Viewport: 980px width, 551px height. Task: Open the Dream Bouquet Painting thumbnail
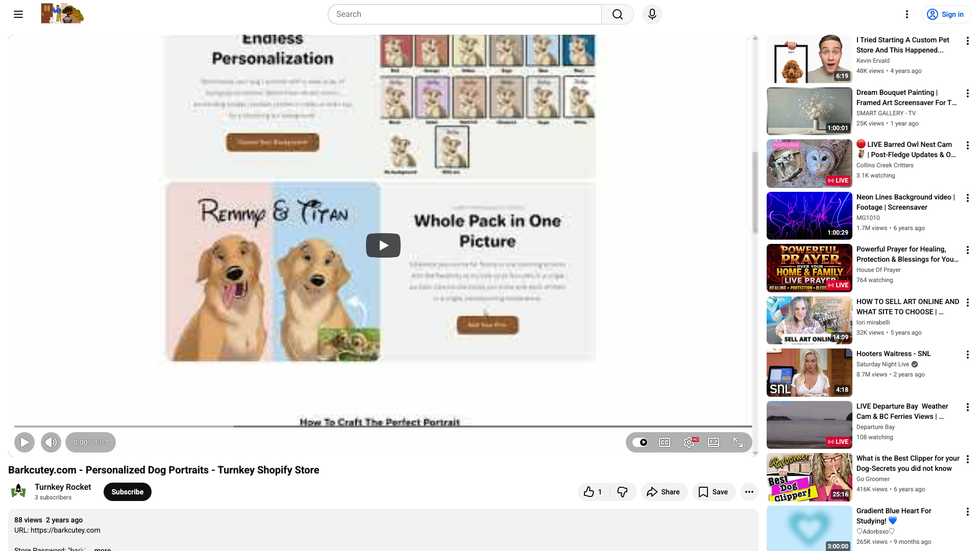pos(810,111)
